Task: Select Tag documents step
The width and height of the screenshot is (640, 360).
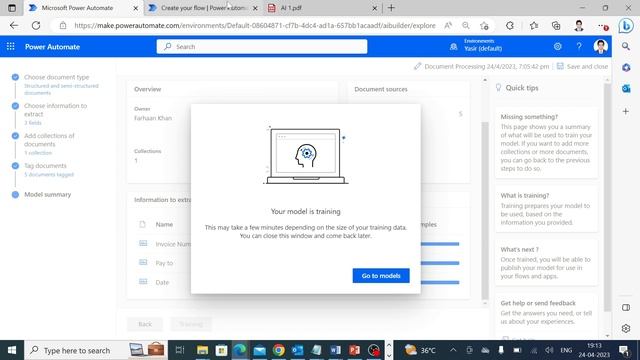Action: (45, 166)
